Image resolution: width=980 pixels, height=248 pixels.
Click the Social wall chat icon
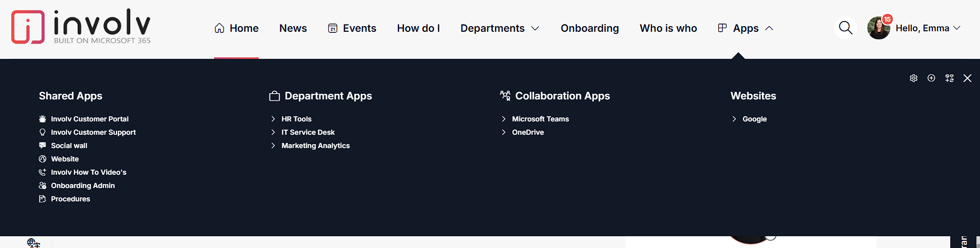[43, 146]
